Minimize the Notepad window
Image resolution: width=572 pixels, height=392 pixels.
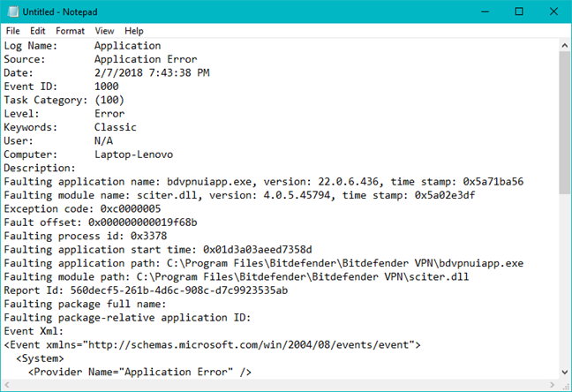485,11
